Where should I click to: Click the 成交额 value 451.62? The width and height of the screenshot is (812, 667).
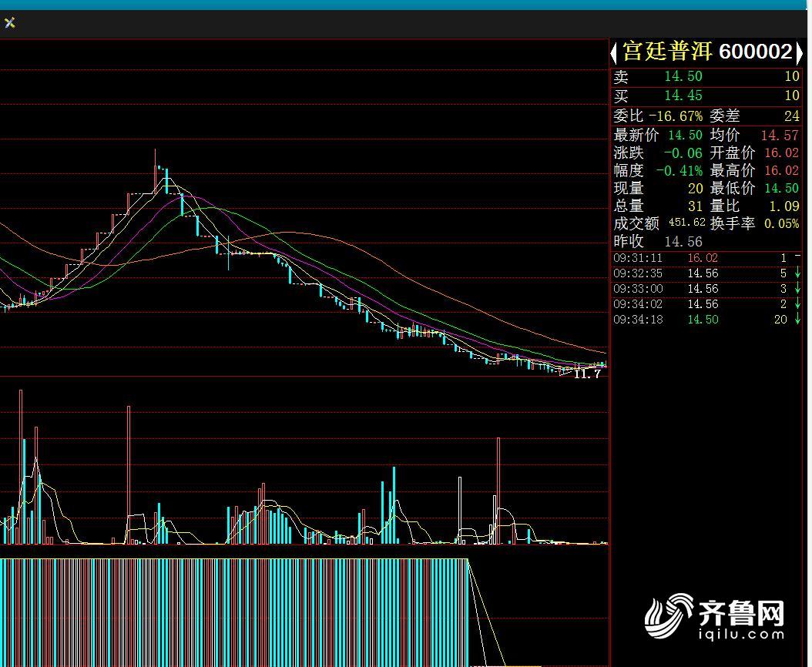(687, 222)
